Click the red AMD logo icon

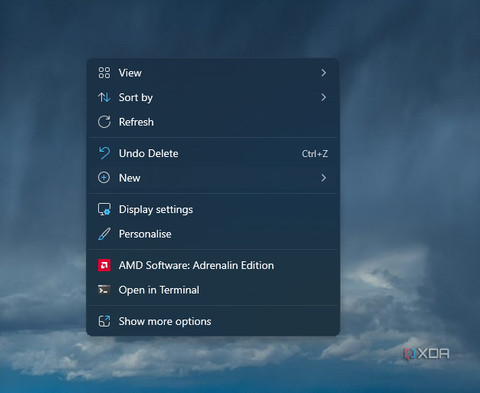[x=104, y=265]
